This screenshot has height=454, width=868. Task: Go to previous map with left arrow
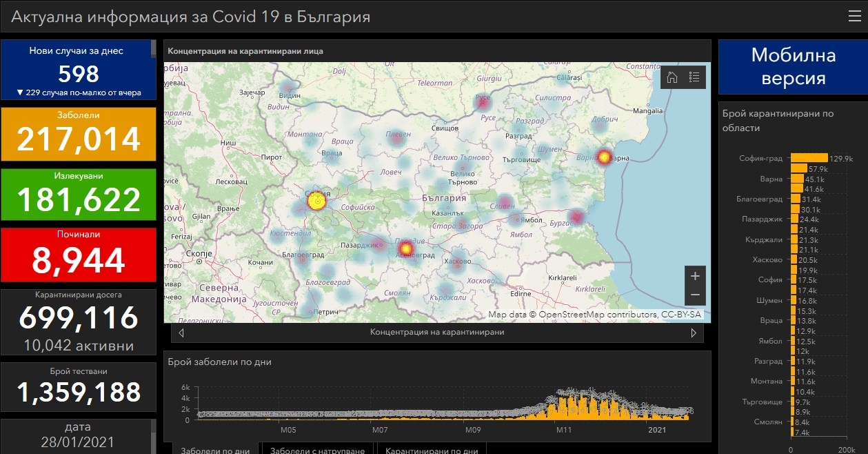click(181, 333)
